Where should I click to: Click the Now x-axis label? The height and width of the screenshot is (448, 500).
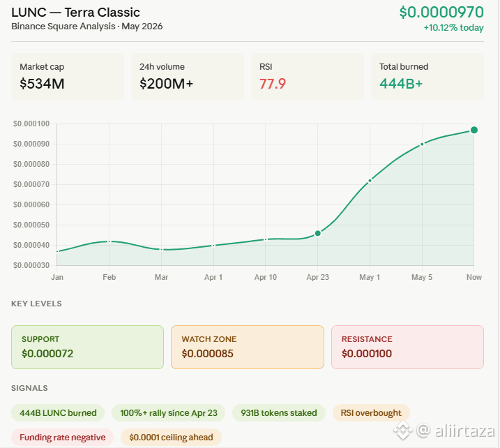tap(474, 277)
